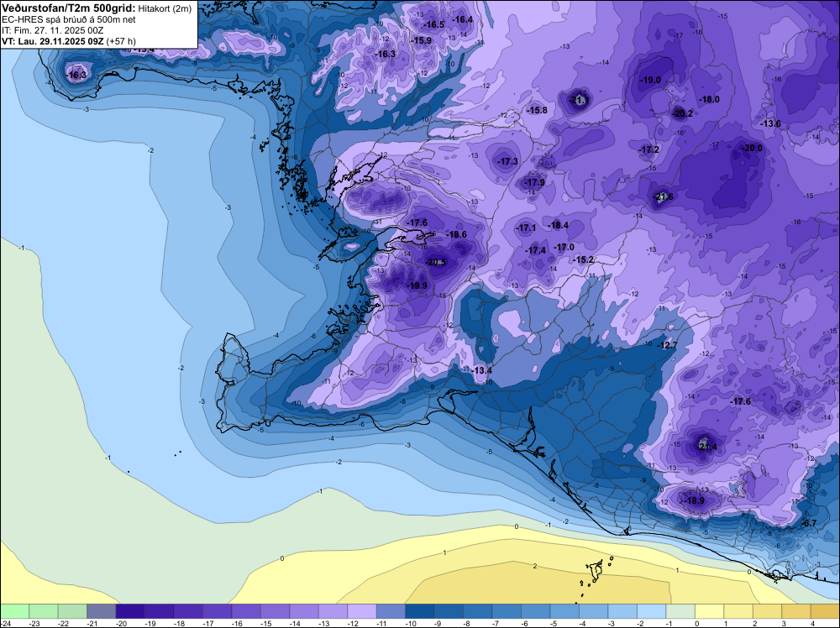Click the -6.7 temperature label
840x628 pixels.
pyautogui.click(x=809, y=523)
